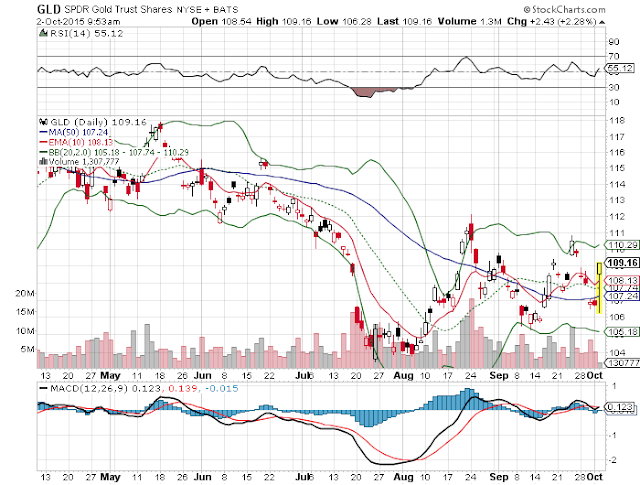Image resolution: width=640 pixels, height=485 pixels.
Task: Click the GLD (Daily) 109.16 legend entry
Action: [98, 122]
